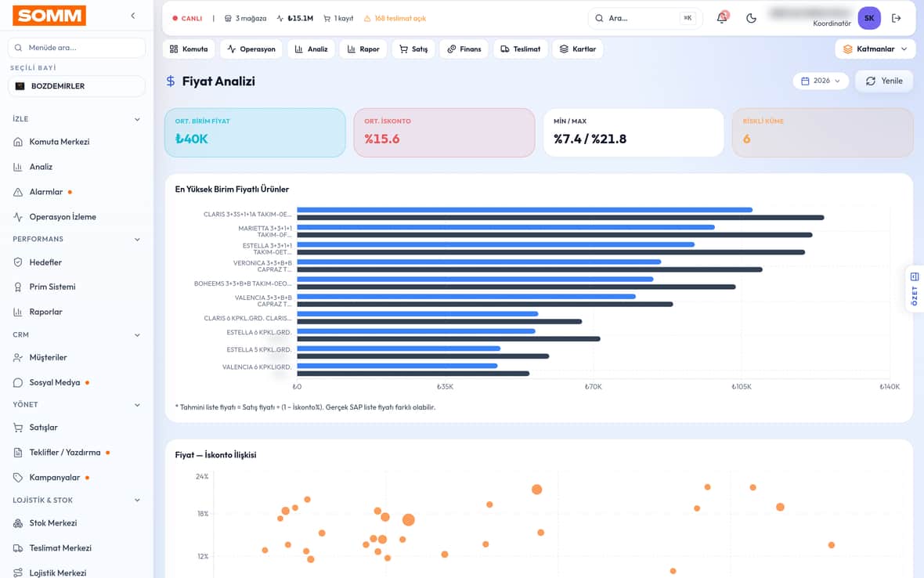Click the CLARIS top blue bar
Viewport: 924px width, 578px height.
click(x=525, y=210)
